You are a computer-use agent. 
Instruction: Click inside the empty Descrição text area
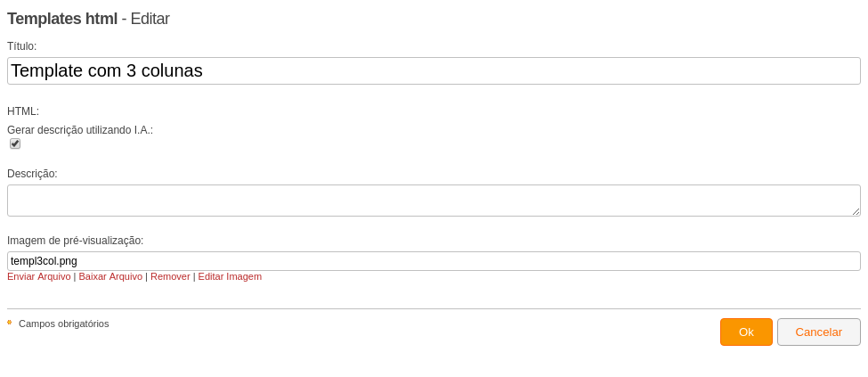point(434,201)
